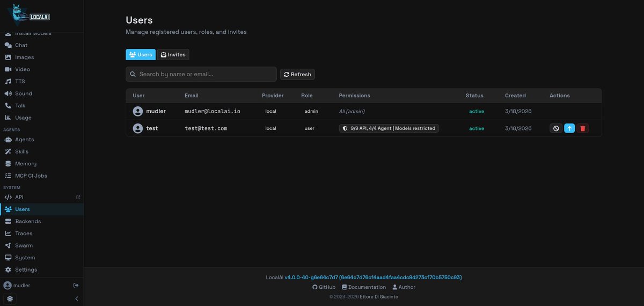Switch to the Invites tab
The height and width of the screenshot is (306, 644).
click(x=173, y=55)
